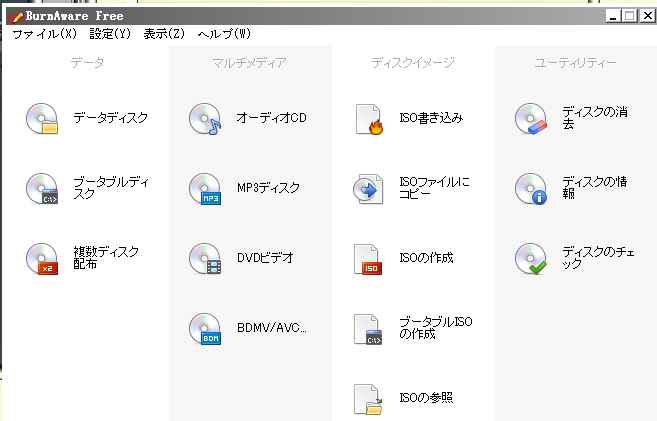Viewport: 657px width, 421px height.
Task: Click the 複数ディスク配布 x2 disc icon
Action: click(42, 258)
